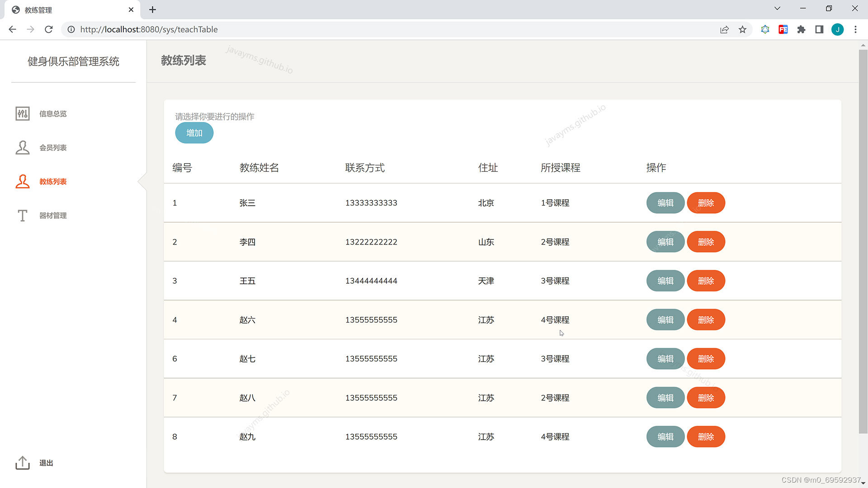The height and width of the screenshot is (488, 868).
Task: Open 器材管理 menu item
Action: point(53,216)
